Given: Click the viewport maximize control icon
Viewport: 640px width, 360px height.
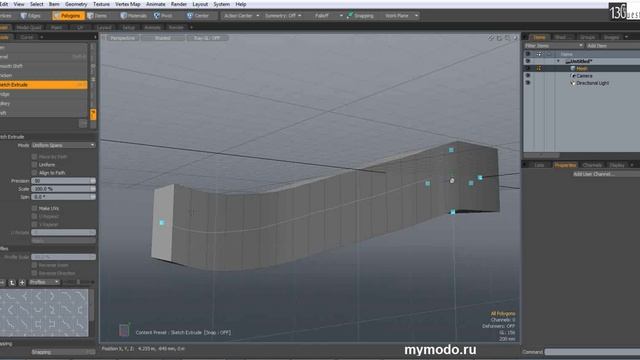Looking at the screenshot, I should point(516,38).
